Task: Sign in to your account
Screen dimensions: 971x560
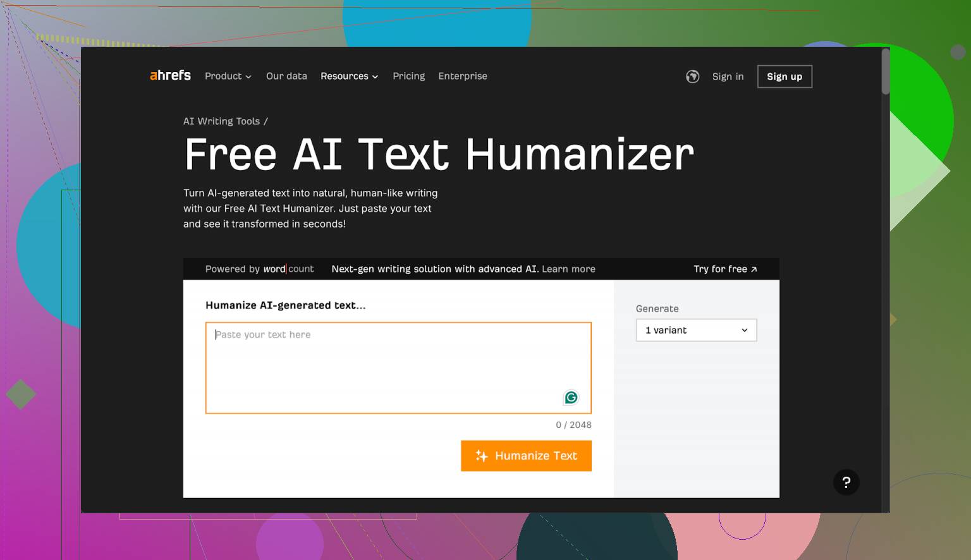Action: click(x=728, y=76)
